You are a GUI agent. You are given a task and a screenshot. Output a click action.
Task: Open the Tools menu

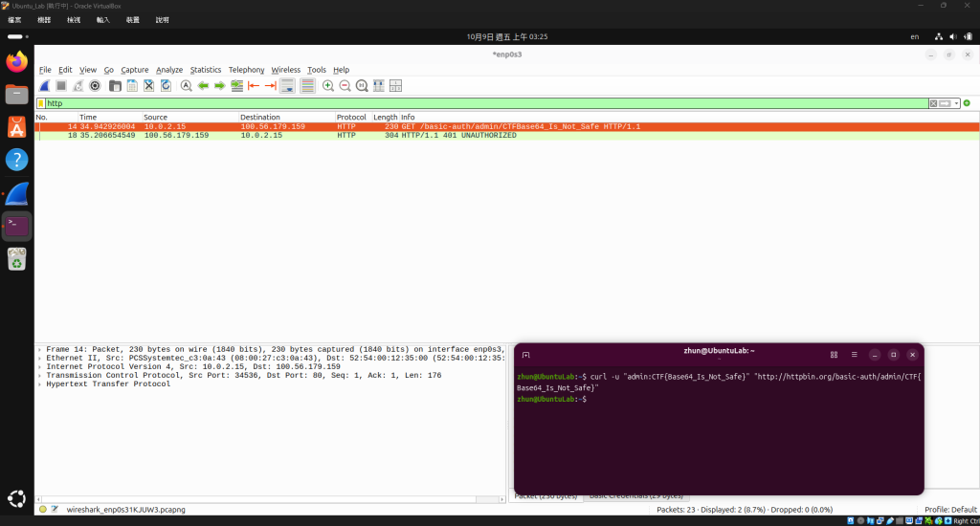pyautogui.click(x=316, y=70)
